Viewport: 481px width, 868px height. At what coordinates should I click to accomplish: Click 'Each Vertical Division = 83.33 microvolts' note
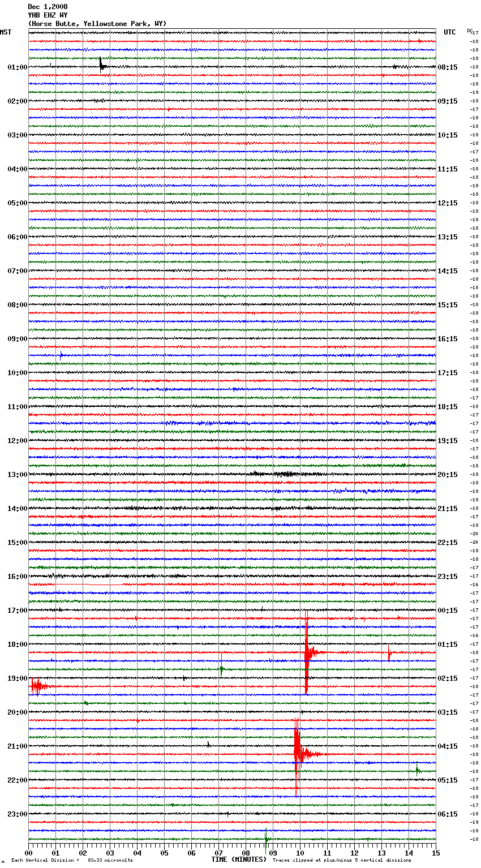pyautogui.click(x=72, y=860)
